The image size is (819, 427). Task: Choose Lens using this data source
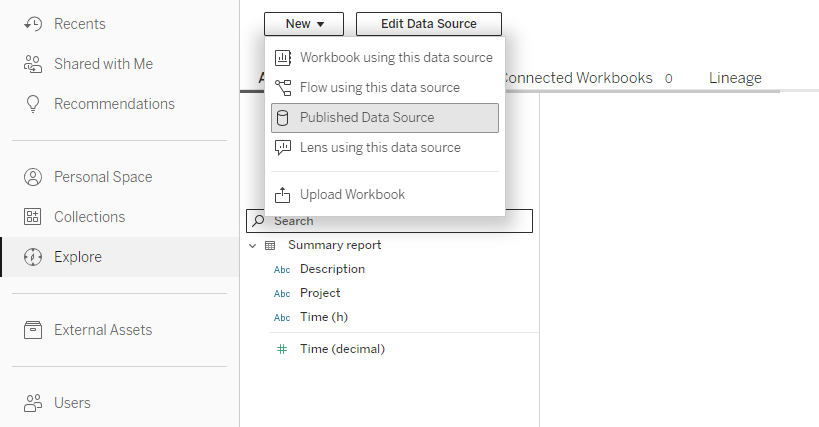380,148
